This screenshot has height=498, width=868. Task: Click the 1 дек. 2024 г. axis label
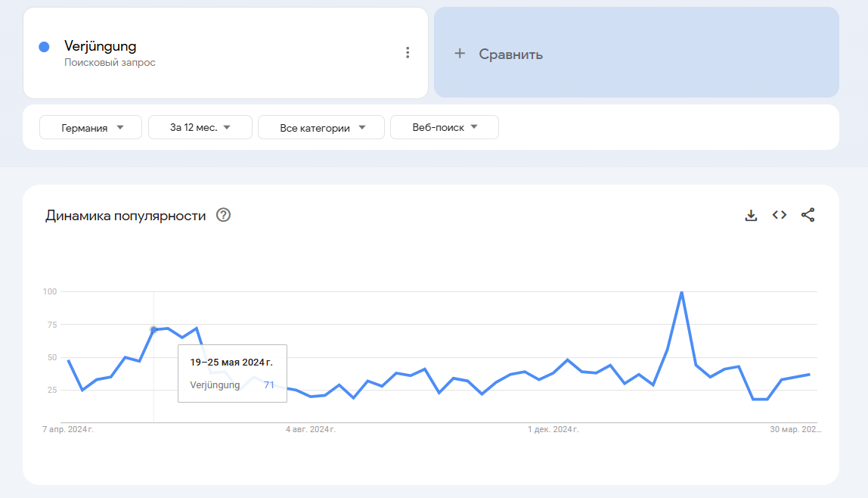coord(553,429)
